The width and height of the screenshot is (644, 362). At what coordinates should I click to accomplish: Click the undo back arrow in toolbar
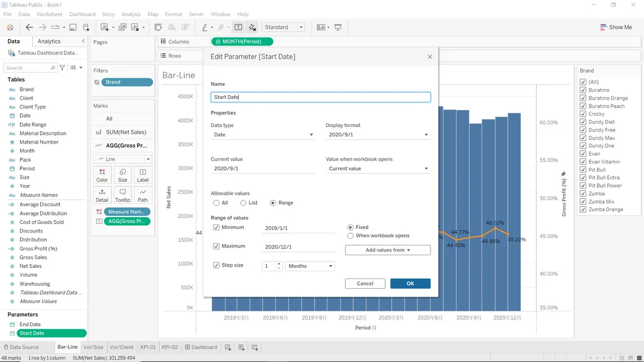(29, 28)
